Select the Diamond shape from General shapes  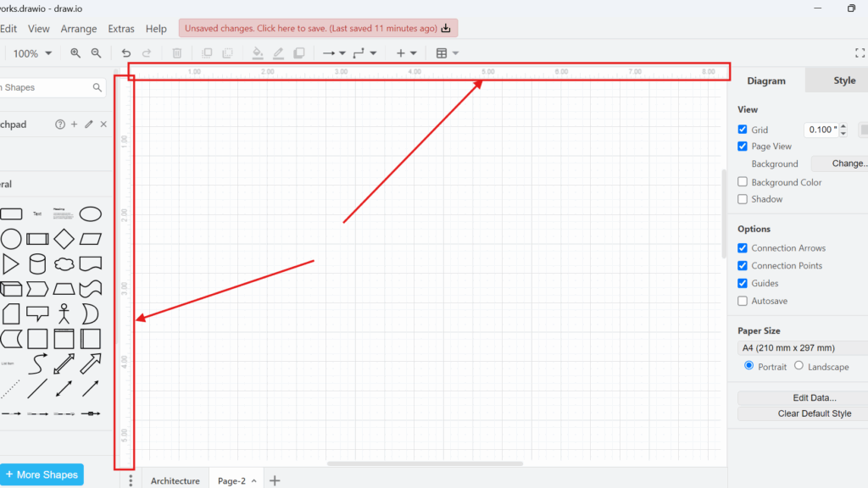point(64,239)
